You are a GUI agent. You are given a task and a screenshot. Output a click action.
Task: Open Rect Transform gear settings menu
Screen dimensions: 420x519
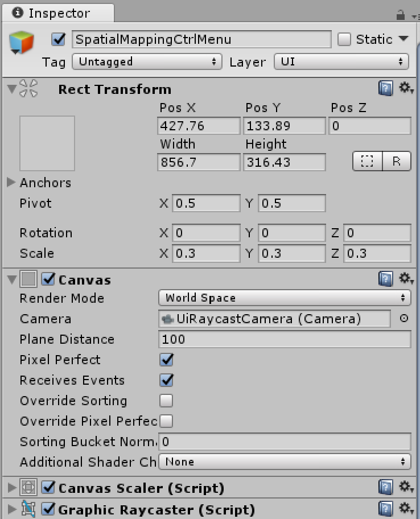(x=405, y=89)
